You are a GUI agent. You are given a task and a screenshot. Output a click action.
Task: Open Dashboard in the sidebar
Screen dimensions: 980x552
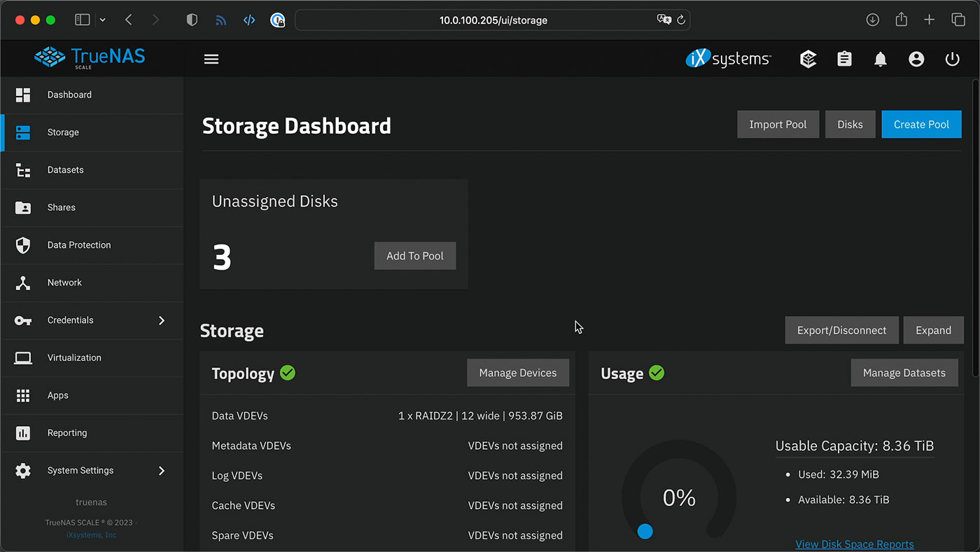92,95
